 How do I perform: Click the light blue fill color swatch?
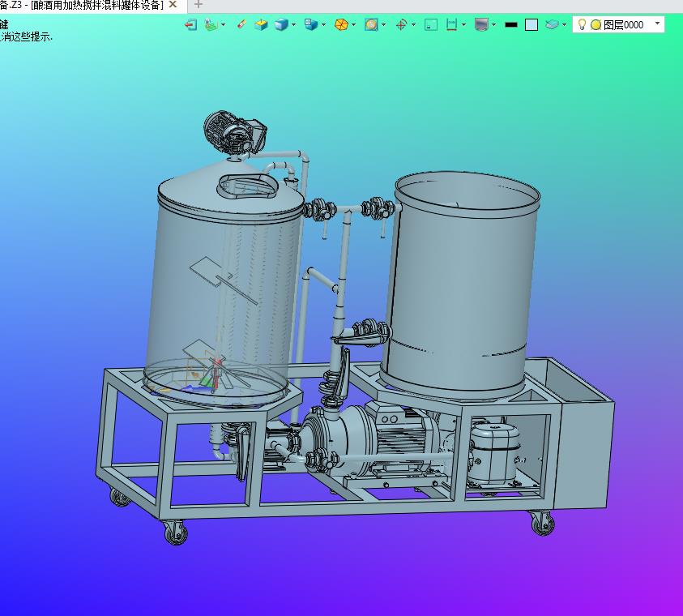coord(531,24)
